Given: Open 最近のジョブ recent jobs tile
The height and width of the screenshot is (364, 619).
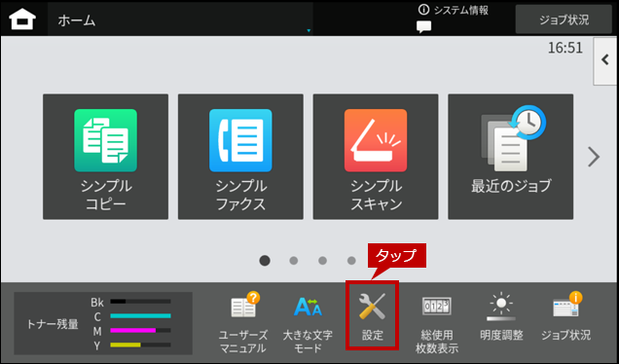Looking at the screenshot, I should (510, 157).
